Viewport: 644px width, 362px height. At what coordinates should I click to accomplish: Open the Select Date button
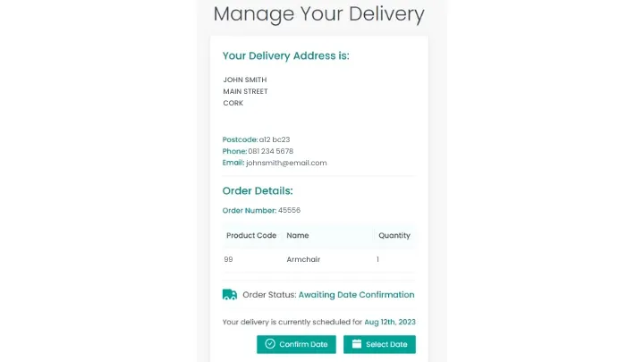(x=379, y=344)
